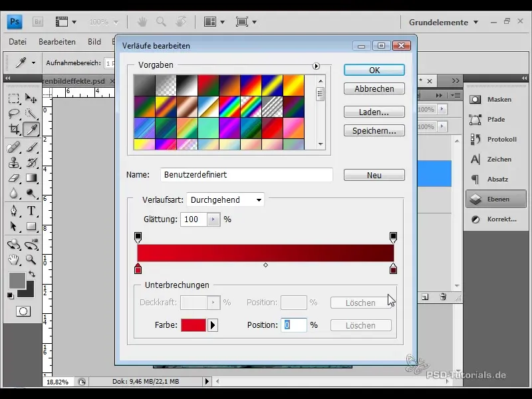This screenshot has width=532, height=399.
Task: Open the Protokoll panel
Action: (495, 140)
